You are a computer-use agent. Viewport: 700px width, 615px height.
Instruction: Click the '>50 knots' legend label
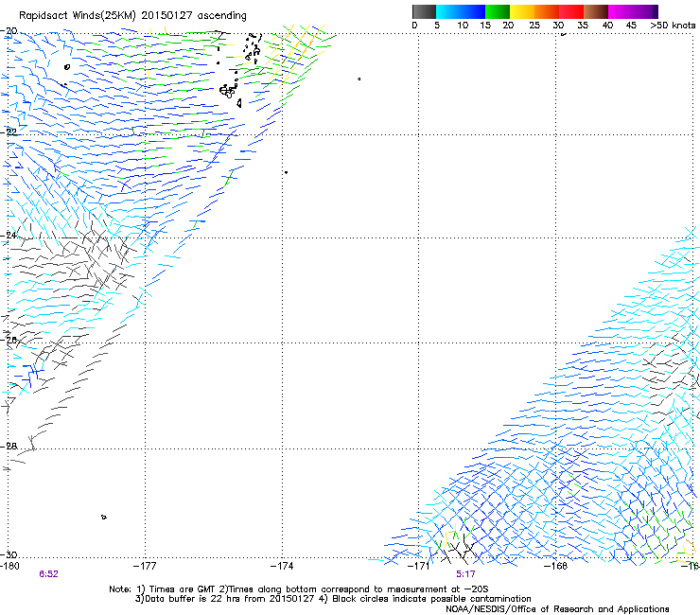pos(673,26)
